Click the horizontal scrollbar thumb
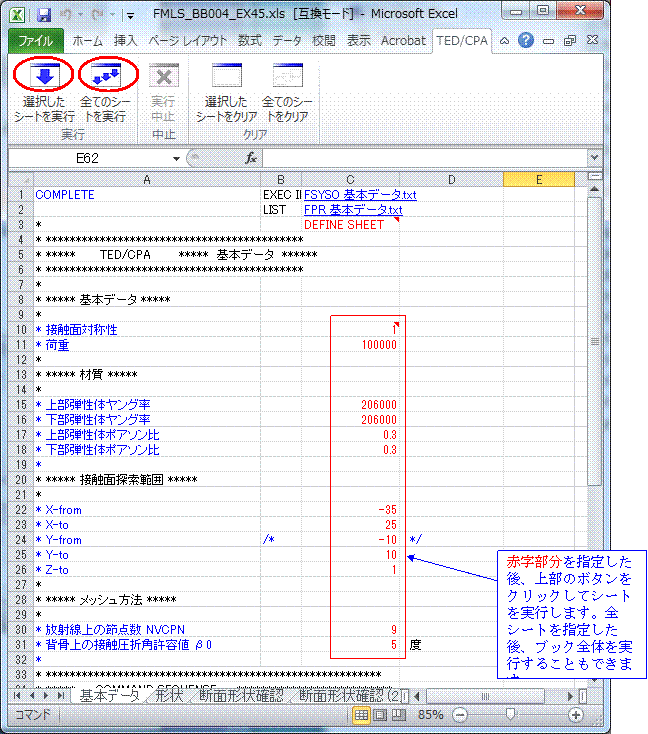The image size is (648, 734). [x=486, y=696]
